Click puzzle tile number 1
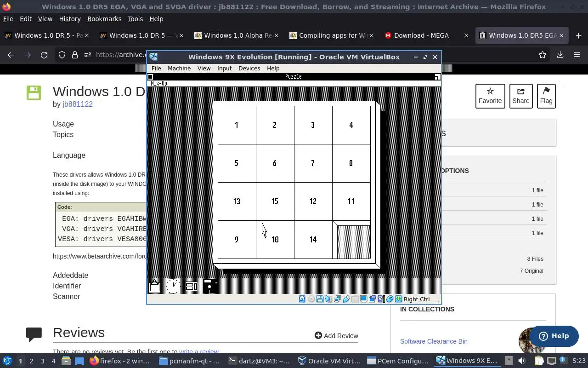 (237, 125)
